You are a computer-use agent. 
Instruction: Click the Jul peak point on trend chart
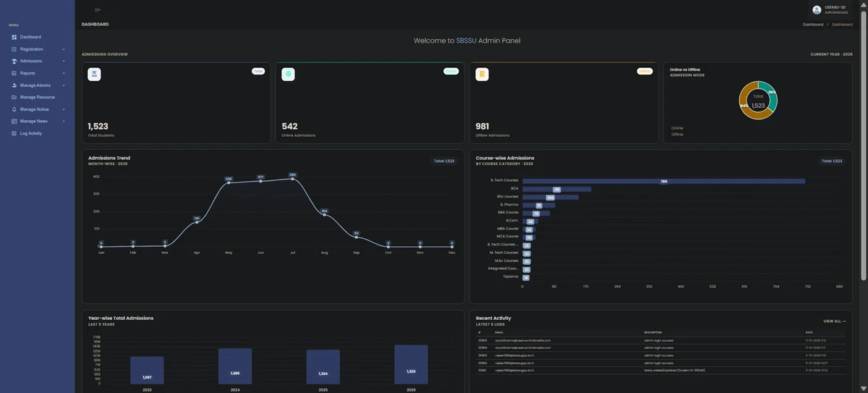coord(292,179)
